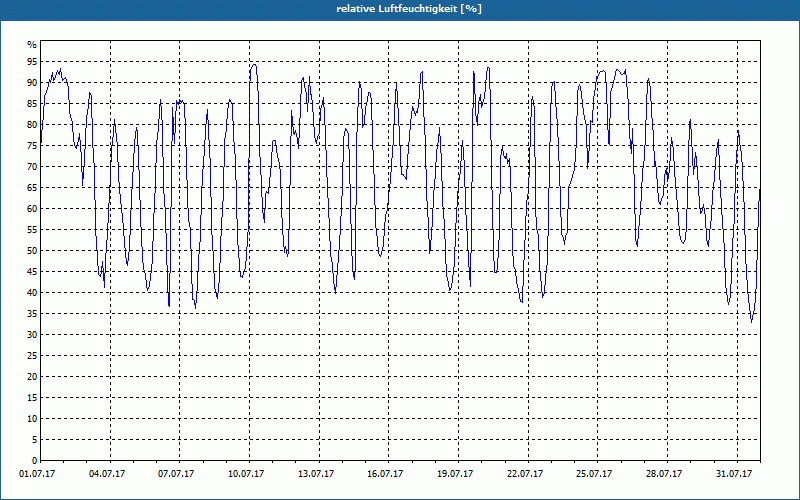
Task: Click the date label 31.07.17
Action: [734, 474]
